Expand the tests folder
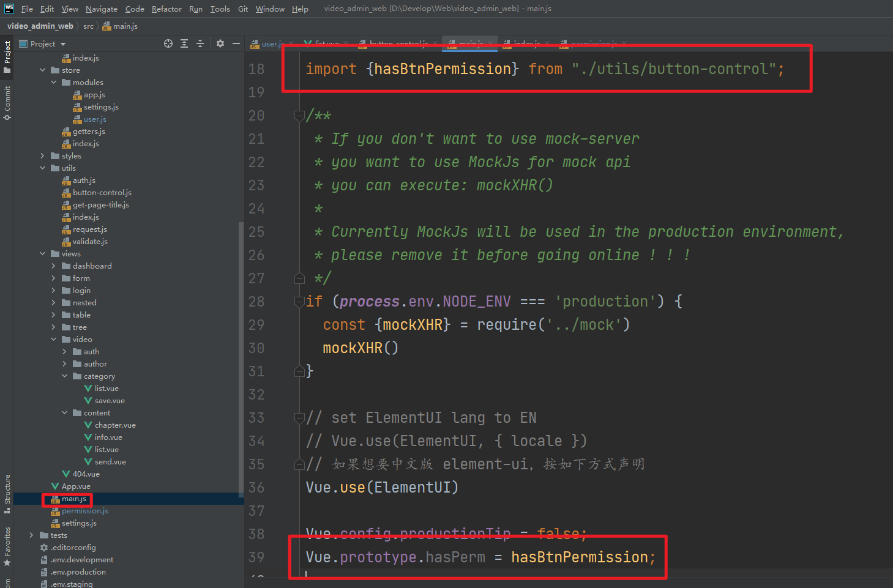 tap(32, 535)
